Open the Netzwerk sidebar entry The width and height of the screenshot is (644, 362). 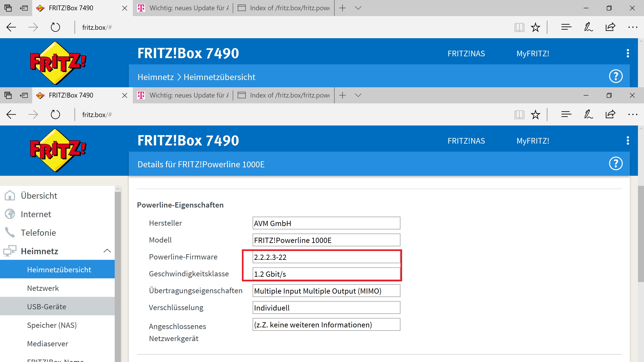[43, 288]
